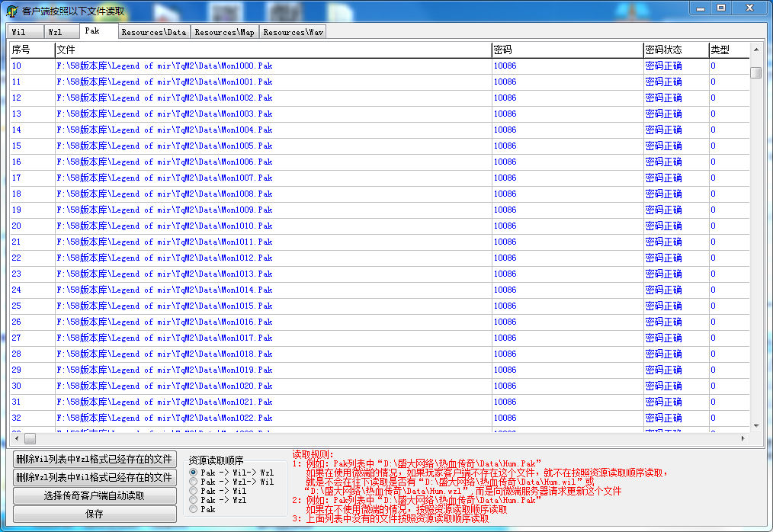Viewport: 773px width, 532px height.
Task: Click the 密码状态 column header
Action: click(x=675, y=50)
